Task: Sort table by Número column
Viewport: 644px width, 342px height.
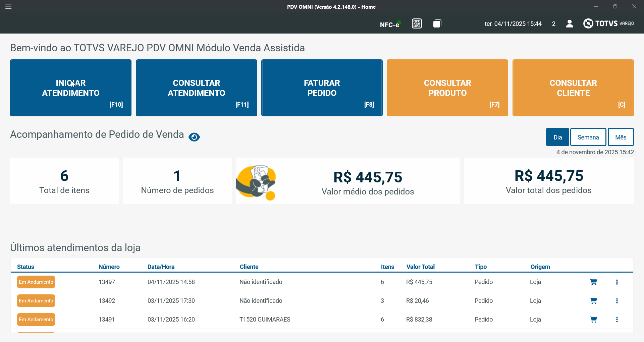Action: click(109, 267)
